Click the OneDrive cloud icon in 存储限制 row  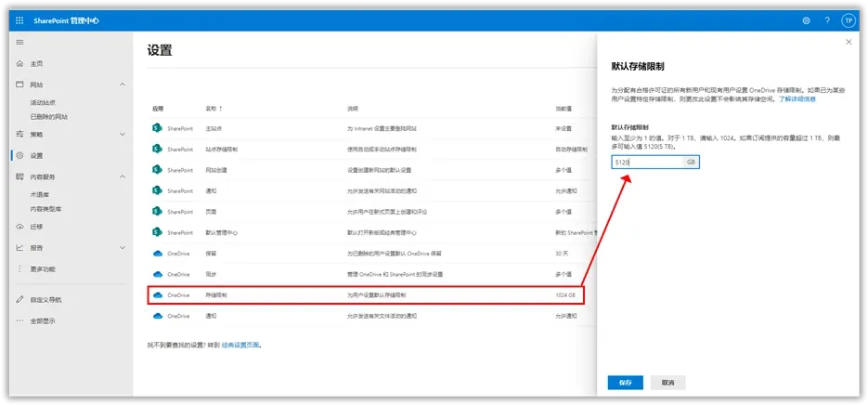[157, 295]
